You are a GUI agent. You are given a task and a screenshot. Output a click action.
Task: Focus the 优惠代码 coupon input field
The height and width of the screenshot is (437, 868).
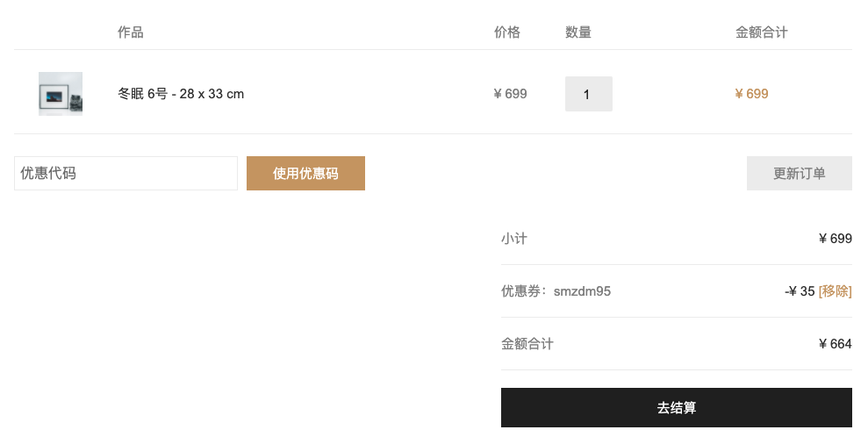(126, 173)
